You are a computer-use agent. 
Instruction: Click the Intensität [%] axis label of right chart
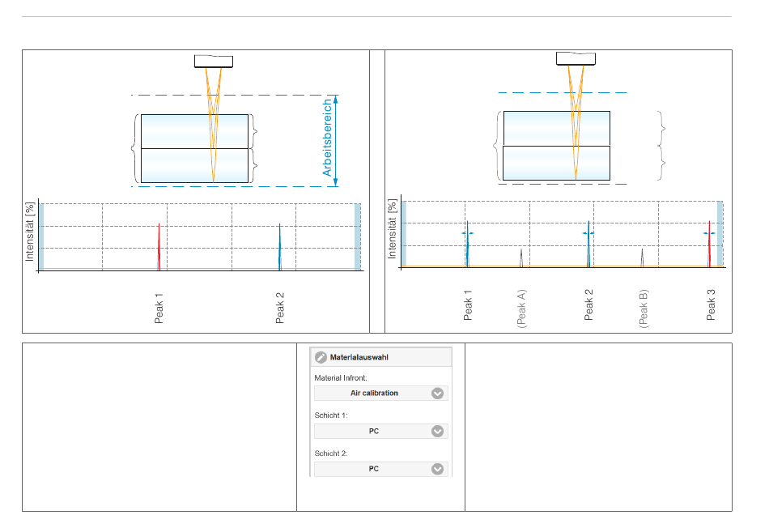tap(392, 228)
